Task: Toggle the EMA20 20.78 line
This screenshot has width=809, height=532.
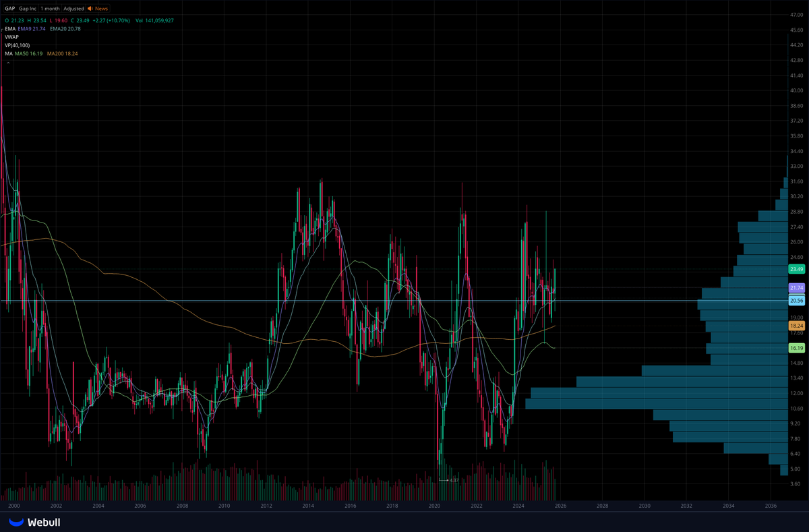Action: pos(65,28)
